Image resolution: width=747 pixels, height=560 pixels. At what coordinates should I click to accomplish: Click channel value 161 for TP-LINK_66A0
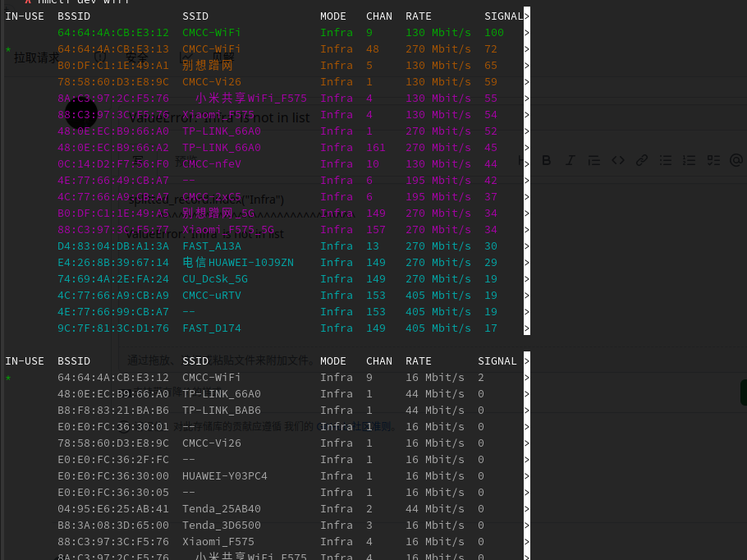[x=375, y=147]
